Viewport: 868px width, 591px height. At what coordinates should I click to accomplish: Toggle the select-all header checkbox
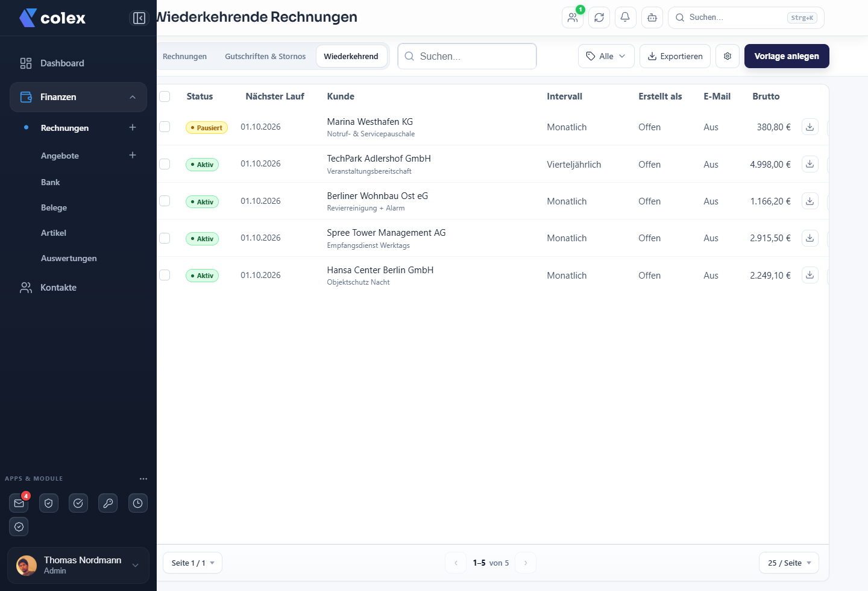(165, 96)
